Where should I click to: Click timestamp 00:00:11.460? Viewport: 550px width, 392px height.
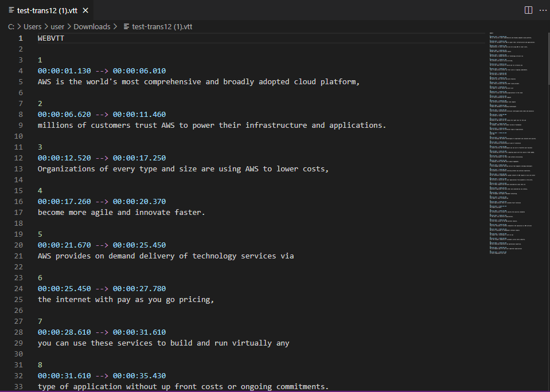[139, 114]
